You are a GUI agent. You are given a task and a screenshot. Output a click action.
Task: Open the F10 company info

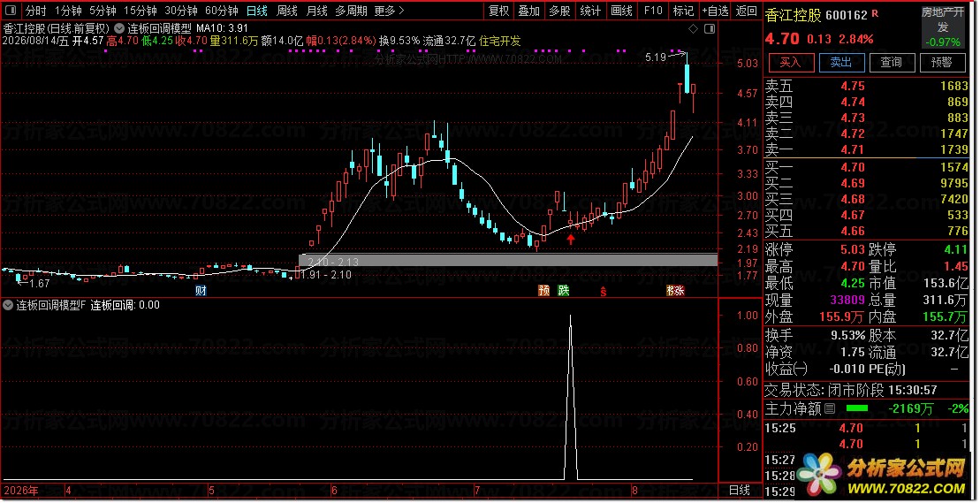(x=652, y=11)
